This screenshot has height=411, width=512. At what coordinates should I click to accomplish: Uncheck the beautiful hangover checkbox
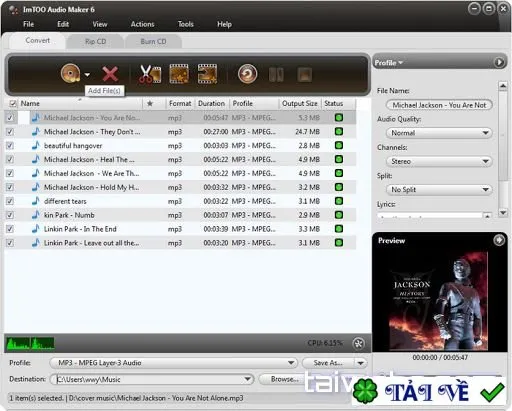[10, 146]
